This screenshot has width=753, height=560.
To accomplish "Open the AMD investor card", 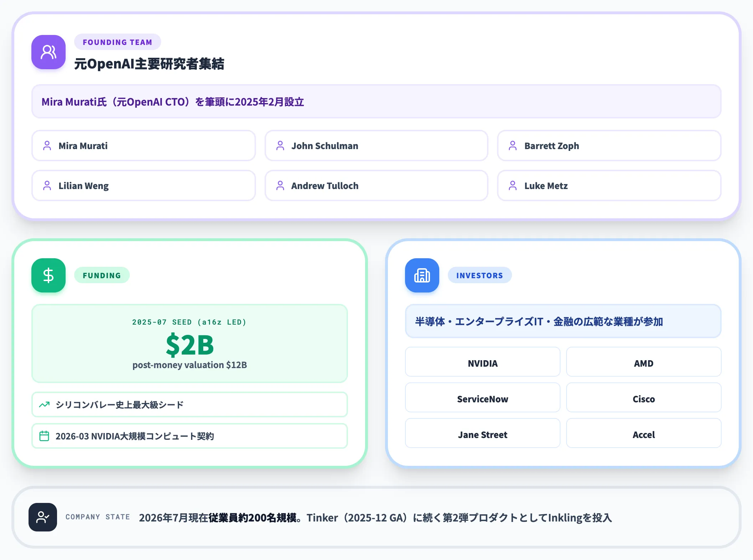I will [644, 362].
